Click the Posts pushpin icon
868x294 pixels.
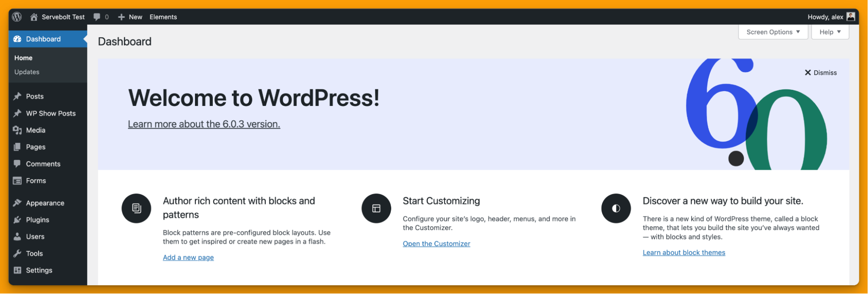click(x=17, y=96)
